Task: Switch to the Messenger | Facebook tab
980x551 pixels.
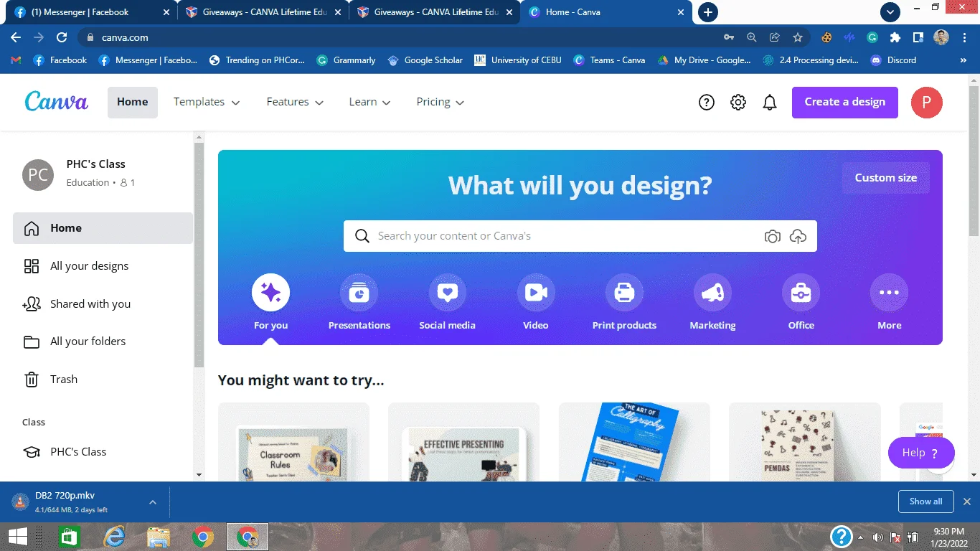Action: (x=93, y=12)
